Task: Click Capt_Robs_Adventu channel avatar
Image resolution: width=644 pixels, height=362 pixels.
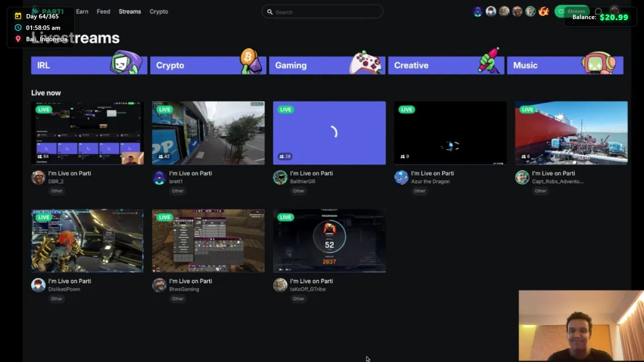Action: 522,177
